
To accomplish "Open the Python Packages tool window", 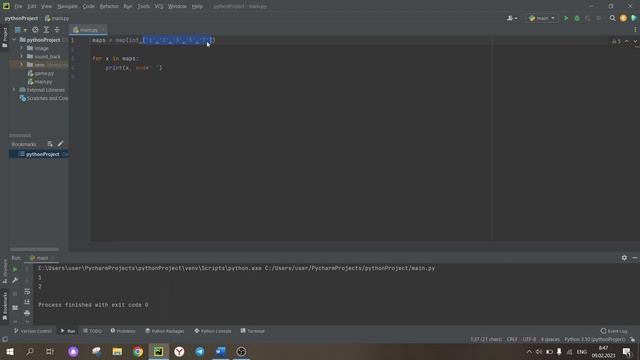I will point(165,331).
